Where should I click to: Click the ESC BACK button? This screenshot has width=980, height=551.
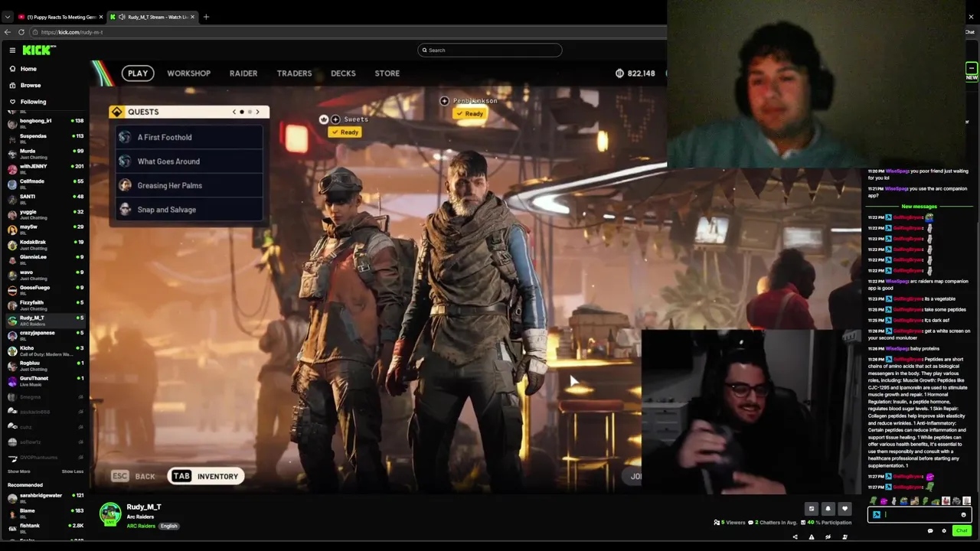pyautogui.click(x=133, y=476)
